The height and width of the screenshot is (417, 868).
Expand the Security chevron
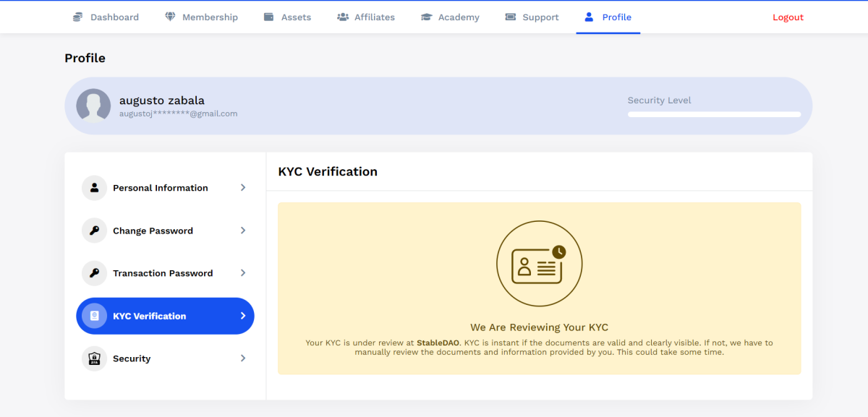(x=243, y=358)
